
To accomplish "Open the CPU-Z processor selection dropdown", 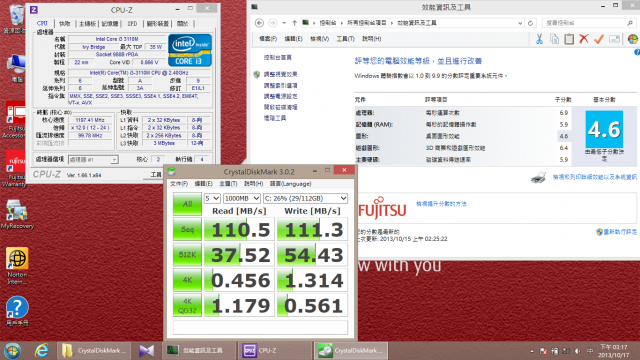I will (93, 159).
